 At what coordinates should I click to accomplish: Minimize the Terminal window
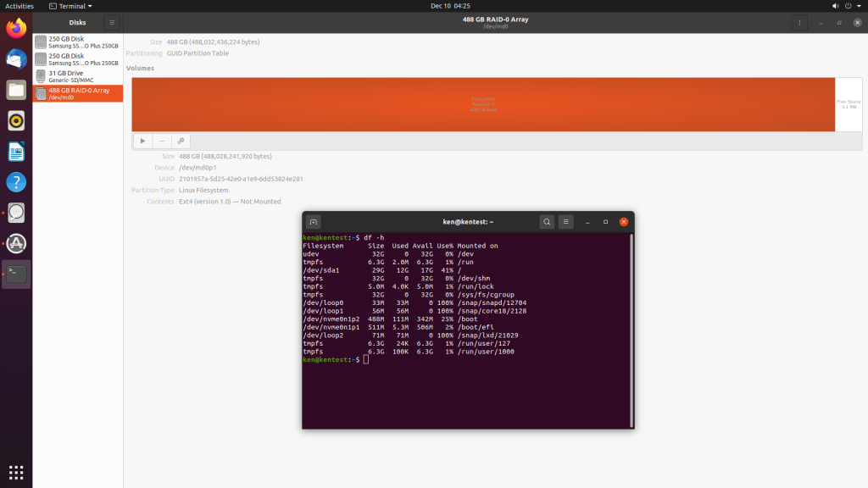click(x=587, y=222)
